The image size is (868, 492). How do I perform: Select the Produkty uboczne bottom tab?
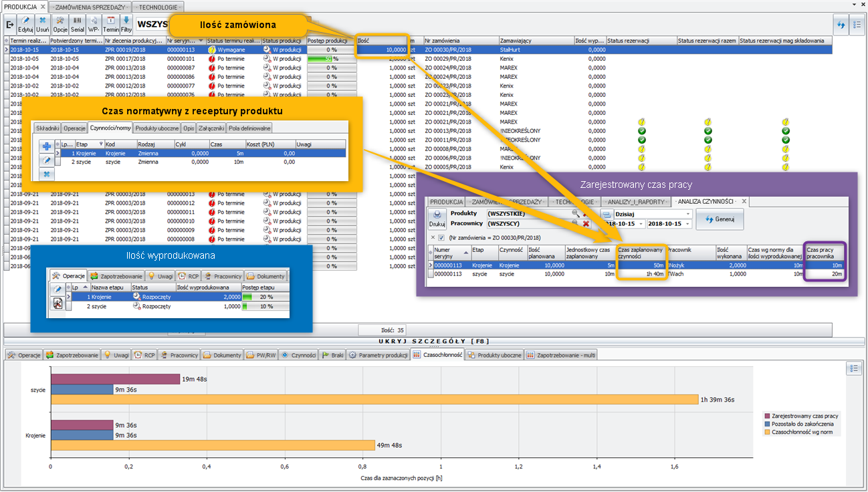(495, 355)
